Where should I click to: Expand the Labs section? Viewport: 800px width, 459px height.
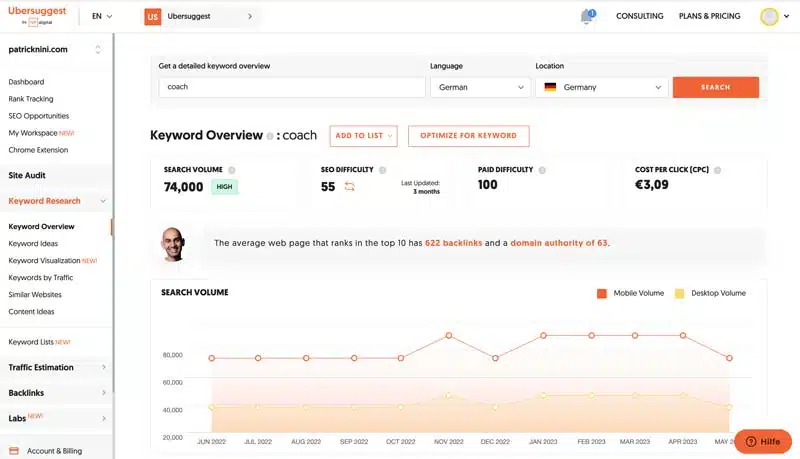coord(104,418)
